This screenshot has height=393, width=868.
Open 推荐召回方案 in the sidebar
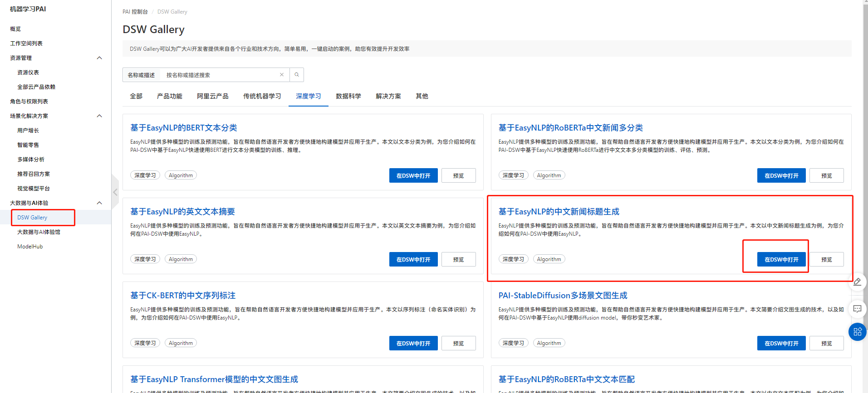pos(34,174)
